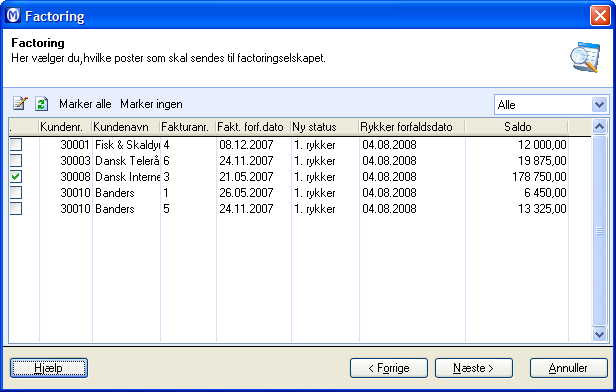Screen dimensions: 616x392
Task: Select saldo value 19 875,00
Action: [x=542, y=161]
